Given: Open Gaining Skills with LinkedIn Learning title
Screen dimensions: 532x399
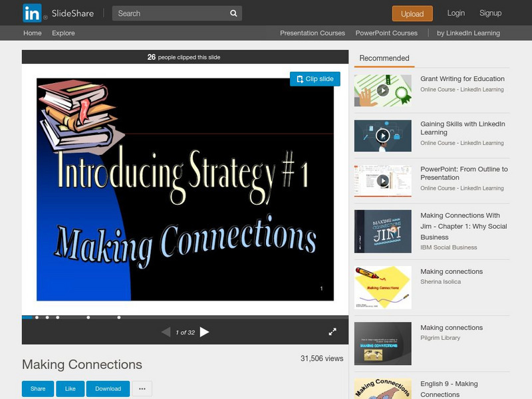Looking at the screenshot, I should pyautogui.click(x=462, y=128).
